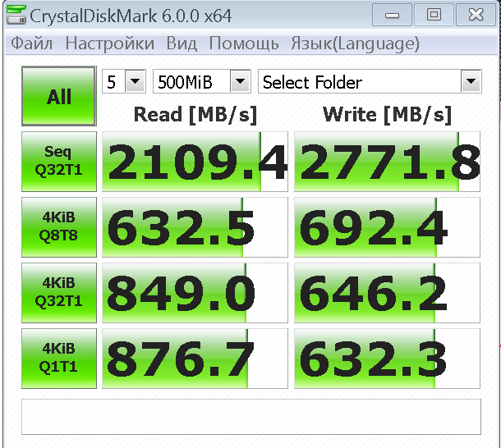Start the 4KiB Q32T1 test
501x448 pixels.
59,293
